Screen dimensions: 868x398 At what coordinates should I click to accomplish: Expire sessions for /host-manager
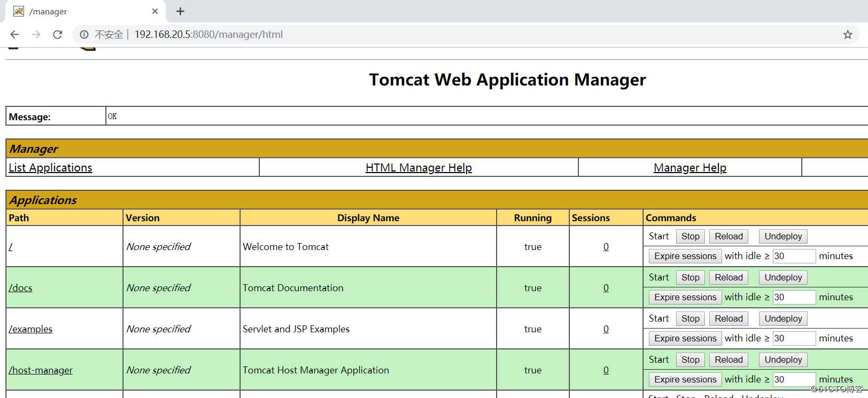pos(685,380)
